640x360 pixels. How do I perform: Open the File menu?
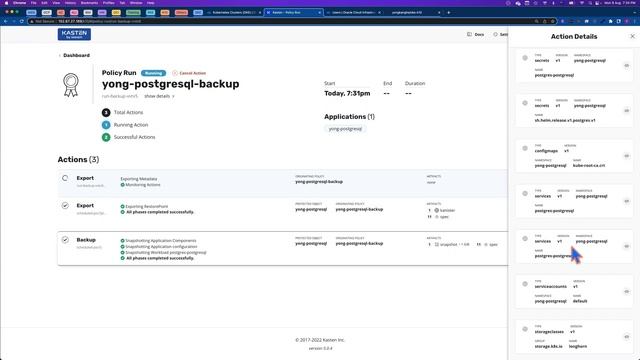point(33,3)
